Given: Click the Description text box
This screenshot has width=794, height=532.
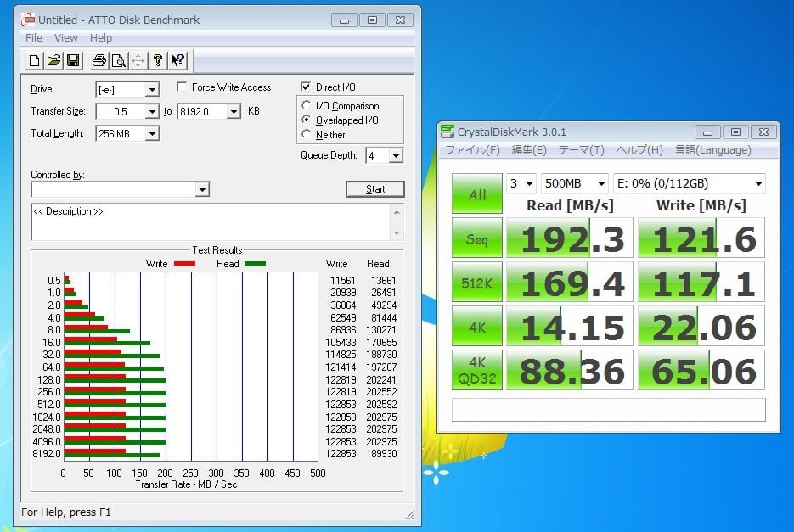Looking at the screenshot, I should (x=211, y=222).
